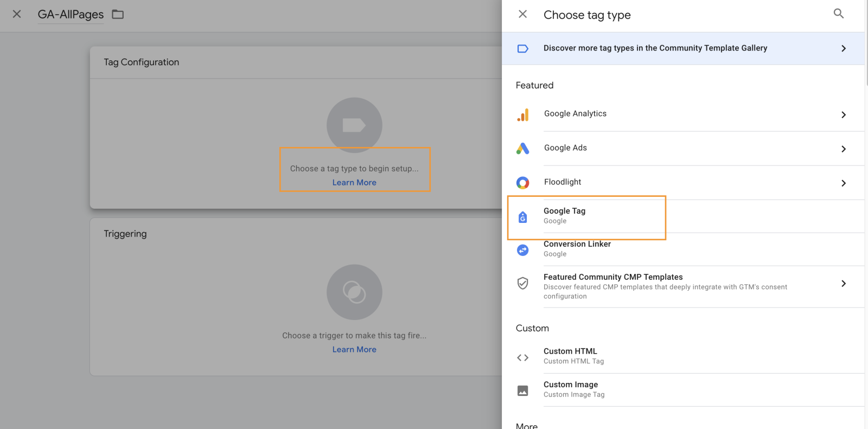Viewport: 868px width, 429px height.
Task: Click the Tag Configuration placeholder icon
Action: coord(354,125)
